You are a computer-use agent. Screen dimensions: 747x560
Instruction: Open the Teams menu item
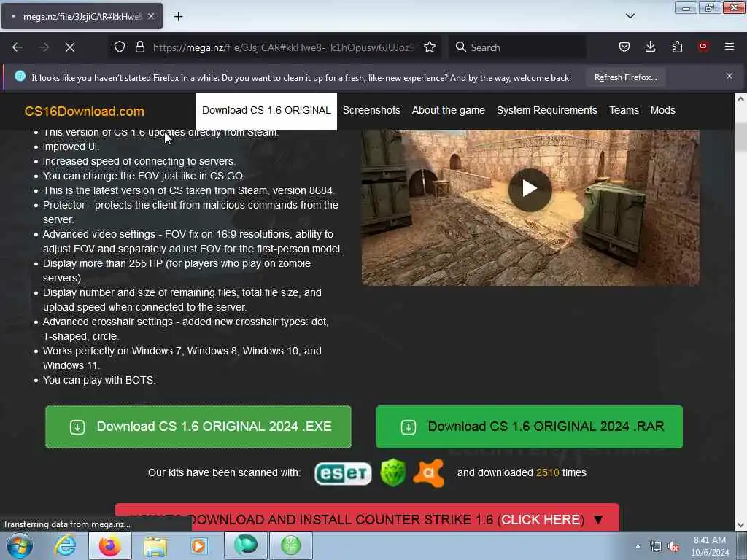click(x=624, y=111)
